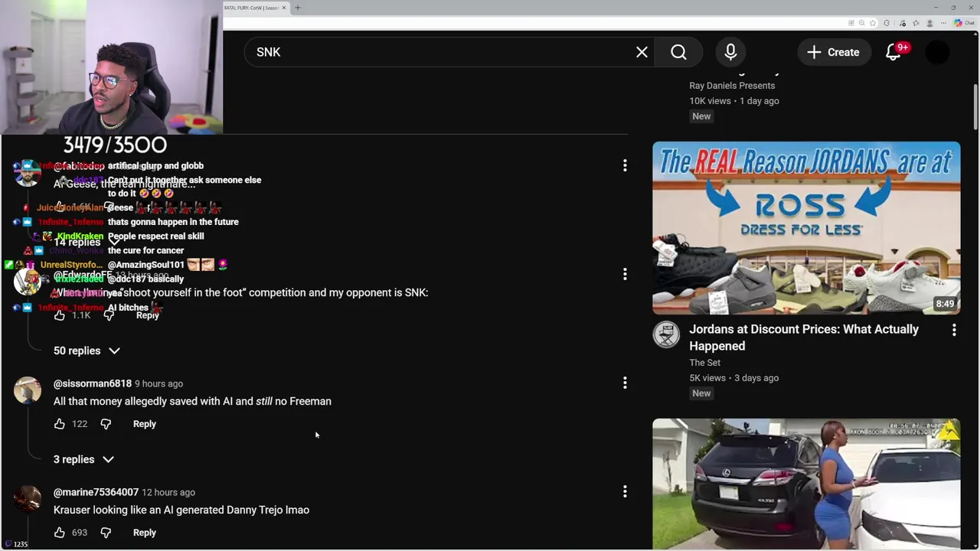Open the browser zoom icon
The width and height of the screenshot is (980, 551).
coord(862,24)
